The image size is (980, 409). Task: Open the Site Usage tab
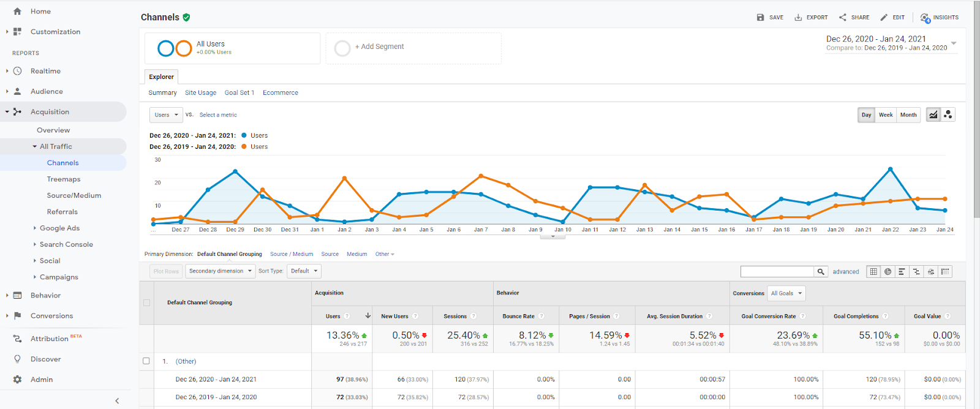point(200,93)
